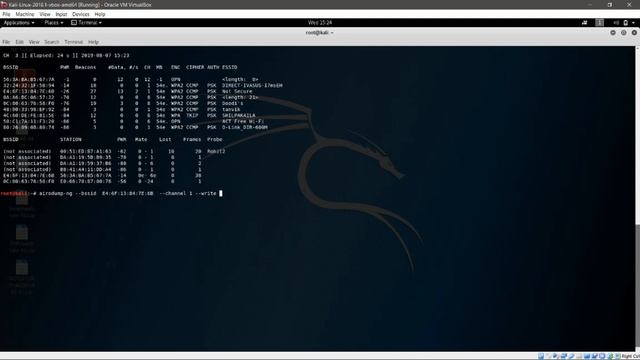Image resolution: width=640 pixels, height=360 pixels.
Task: Open VirtualBox Help menu beside Devices
Action: pyautogui.click(x=100, y=14)
